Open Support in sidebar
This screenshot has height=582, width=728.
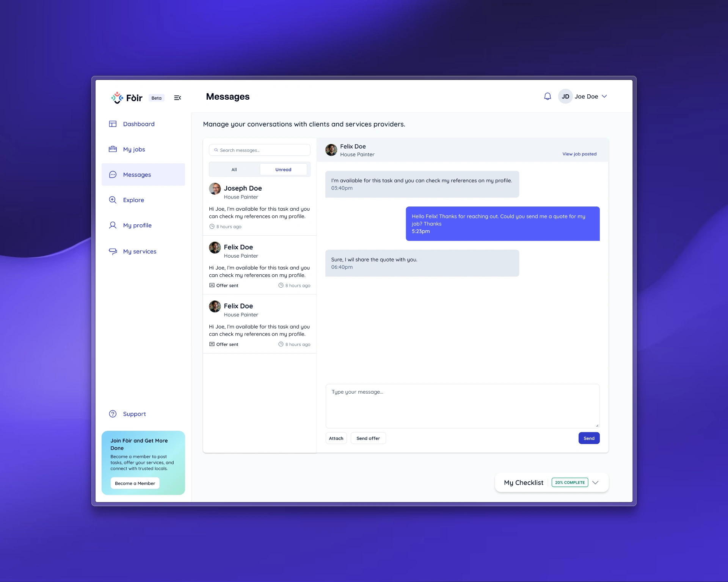[x=143, y=414]
